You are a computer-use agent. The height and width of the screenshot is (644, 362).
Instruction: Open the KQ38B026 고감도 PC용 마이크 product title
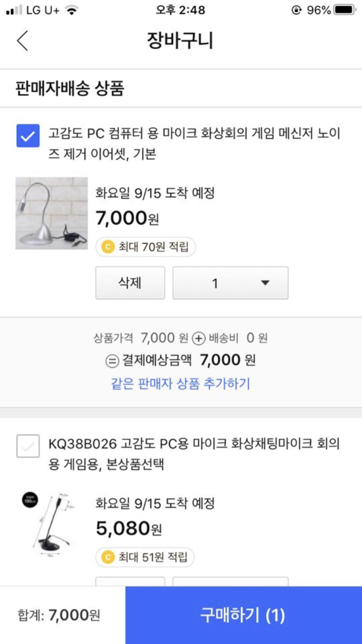point(194,454)
